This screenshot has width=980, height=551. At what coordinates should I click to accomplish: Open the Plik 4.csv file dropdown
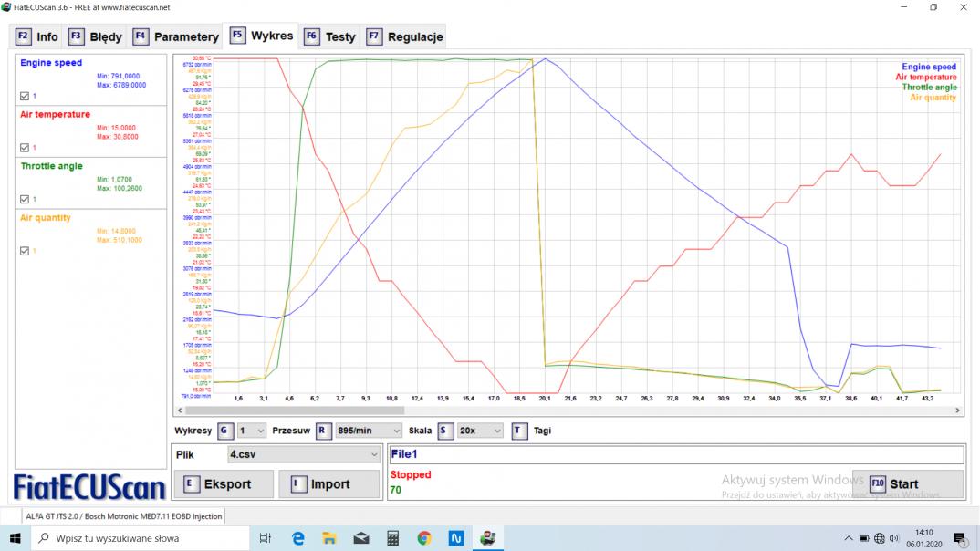click(302, 454)
